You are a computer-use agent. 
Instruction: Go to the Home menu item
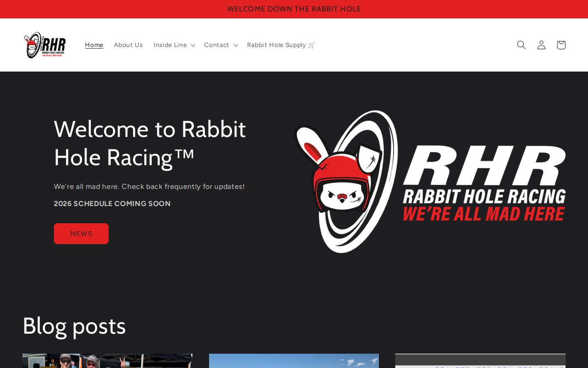[x=94, y=45]
